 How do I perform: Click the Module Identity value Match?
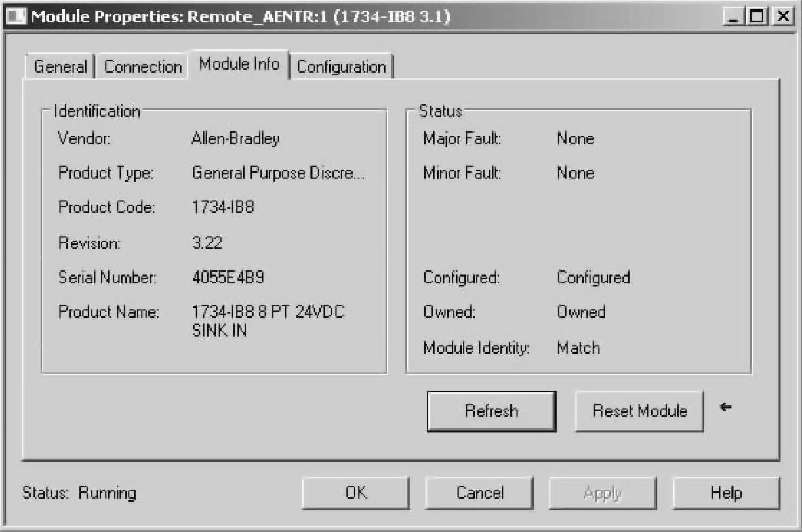point(578,348)
